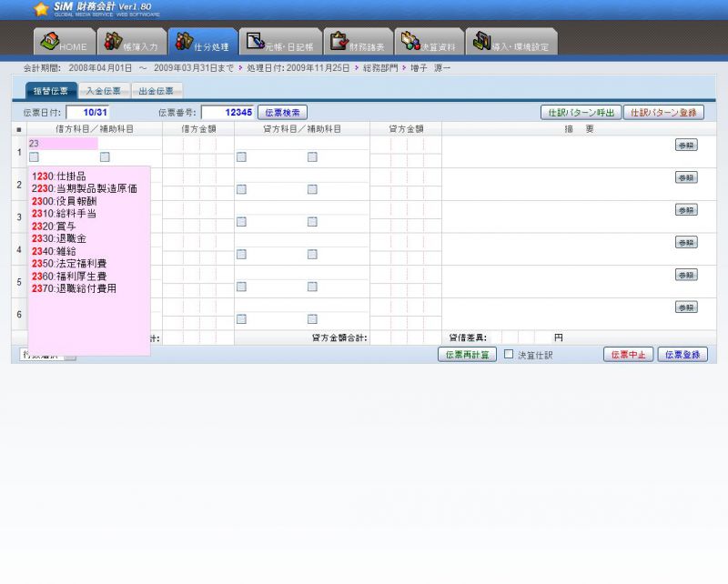Image resolution: width=728 pixels, height=584 pixels.
Task: Click the pink debit account input field
Action: (x=63, y=143)
